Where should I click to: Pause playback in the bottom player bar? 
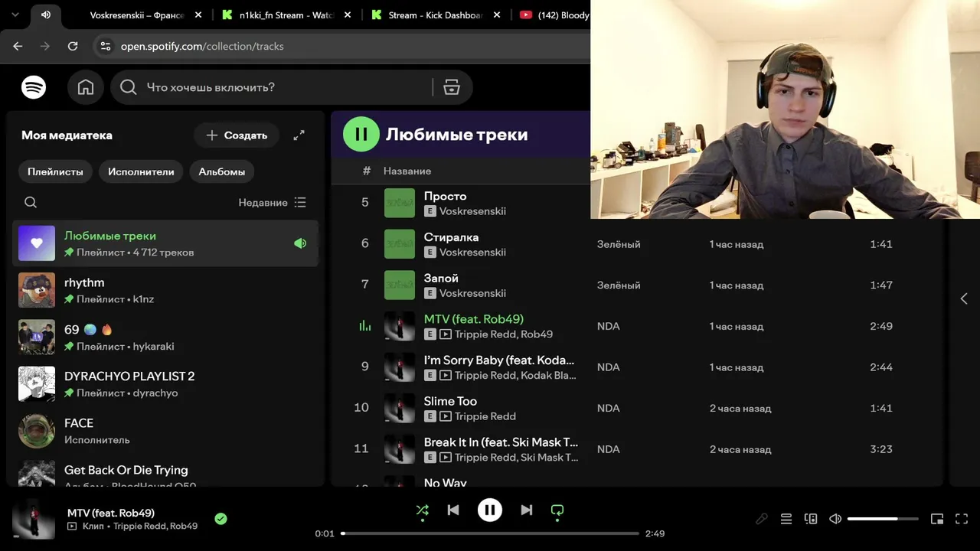[x=490, y=510]
